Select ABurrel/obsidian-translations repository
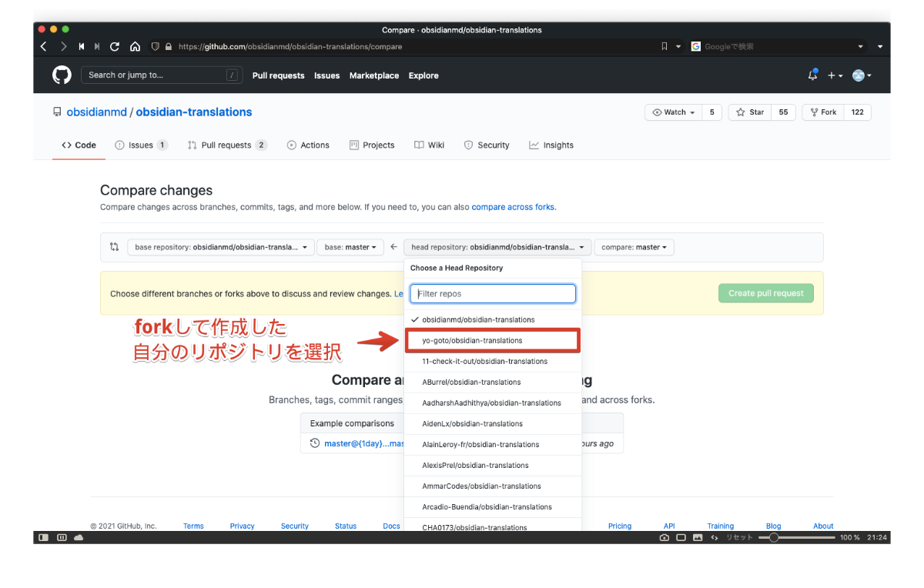Screen dimensions: 924x588 (x=493, y=382)
